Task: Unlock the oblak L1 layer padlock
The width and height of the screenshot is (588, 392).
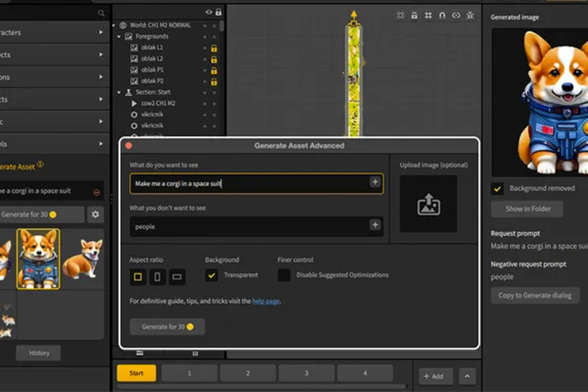Action: [x=214, y=49]
